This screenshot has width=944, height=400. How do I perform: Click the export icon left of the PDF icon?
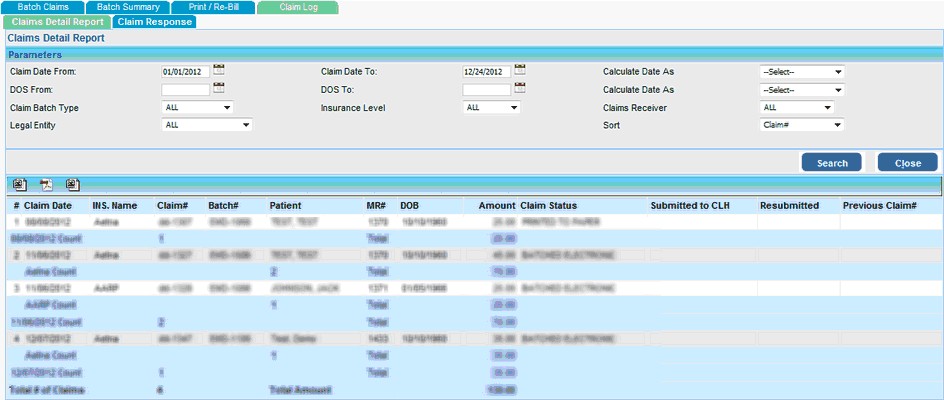point(19,184)
